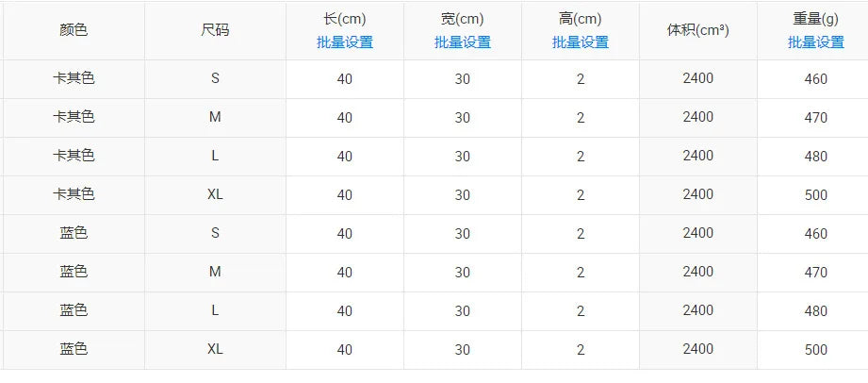Edit weight field for 蓝色 L row
Viewport: 868px width, 383px height.
(x=815, y=311)
